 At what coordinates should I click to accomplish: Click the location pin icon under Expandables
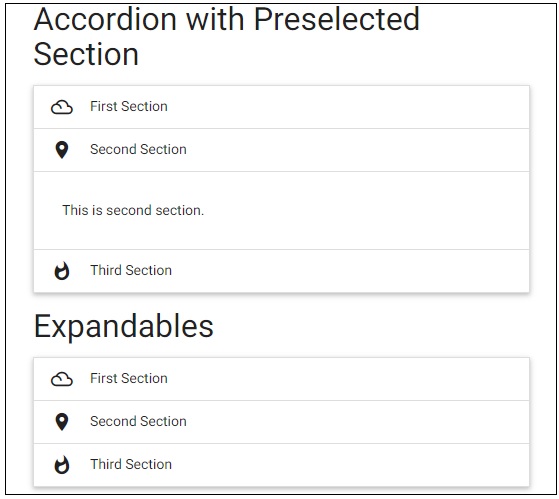(x=62, y=422)
